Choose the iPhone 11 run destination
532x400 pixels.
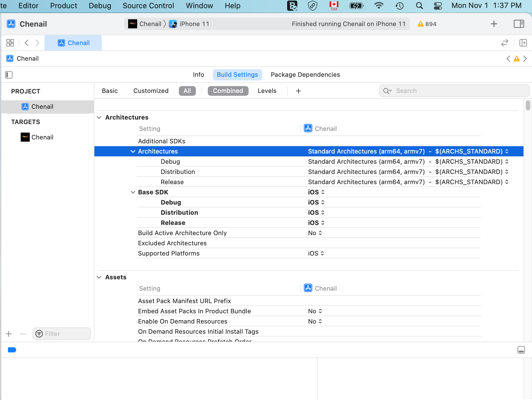(x=189, y=24)
